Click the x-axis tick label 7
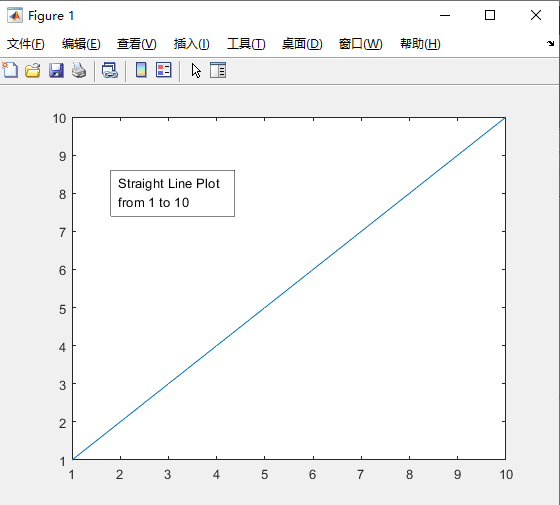Viewport: 560px width, 505px height. click(x=361, y=475)
